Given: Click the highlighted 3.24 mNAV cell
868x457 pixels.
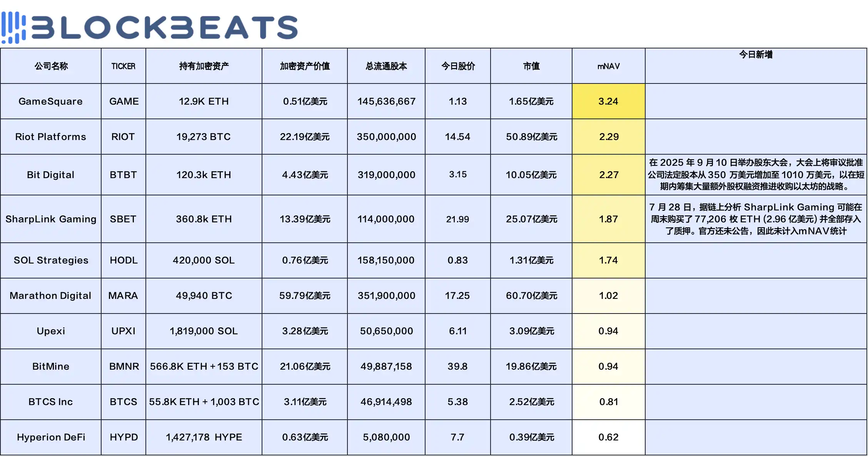Looking at the screenshot, I should pos(608,101).
